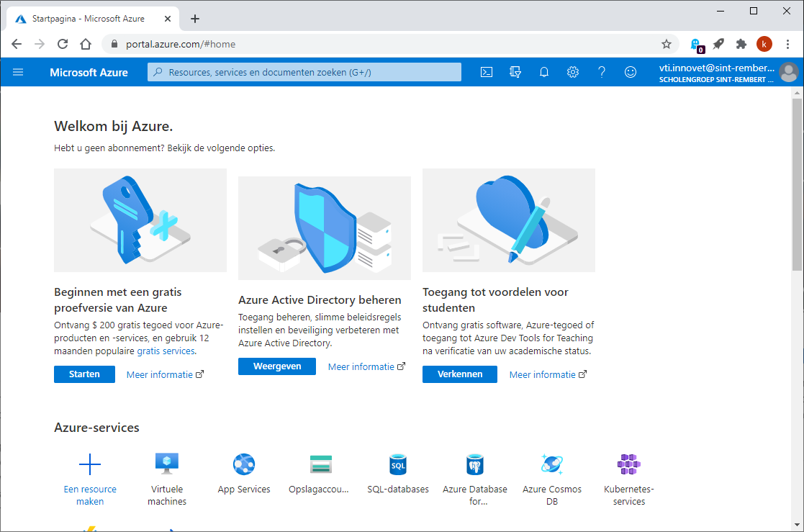Reload the Azure portal page

pyautogui.click(x=63, y=44)
